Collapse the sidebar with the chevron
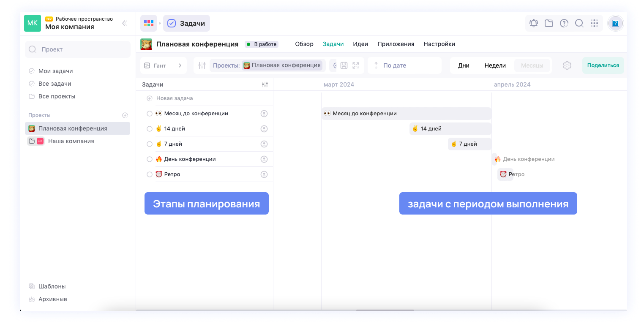This screenshot has height=329, width=644. pos(124,23)
